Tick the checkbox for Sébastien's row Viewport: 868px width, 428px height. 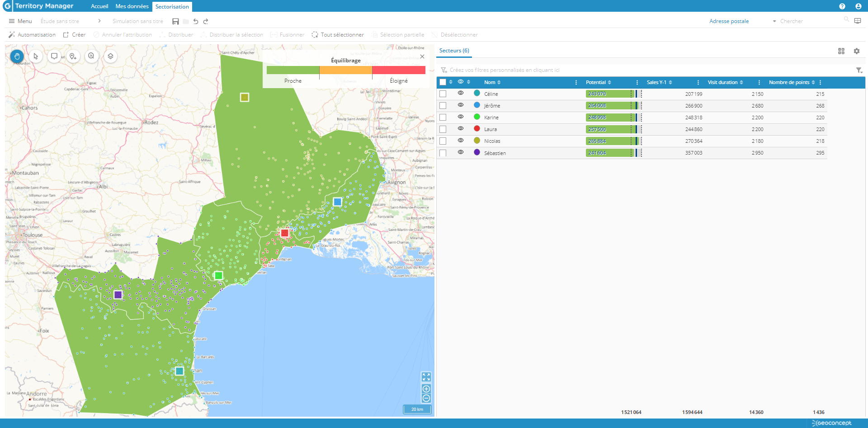[443, 152]
